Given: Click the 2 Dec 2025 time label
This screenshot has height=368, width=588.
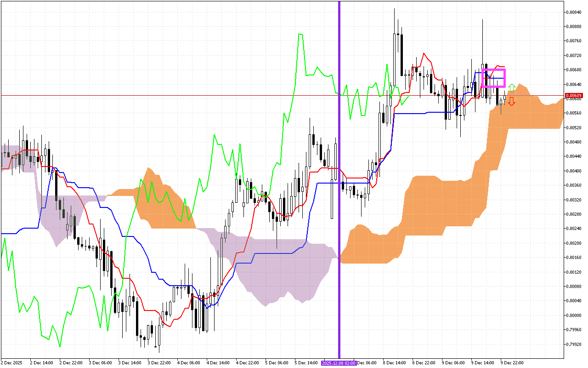Looking at the screenshot, I should click(x=12, y=362).
